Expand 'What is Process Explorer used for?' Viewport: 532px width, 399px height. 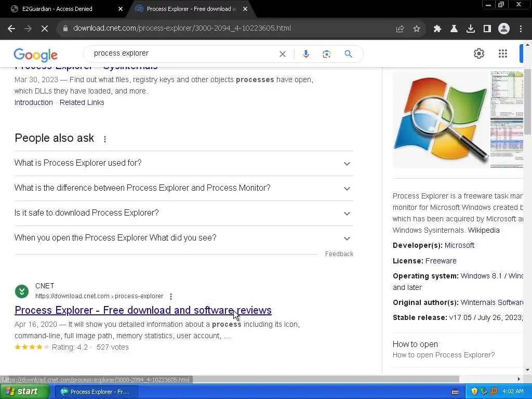tap(183, 163)
